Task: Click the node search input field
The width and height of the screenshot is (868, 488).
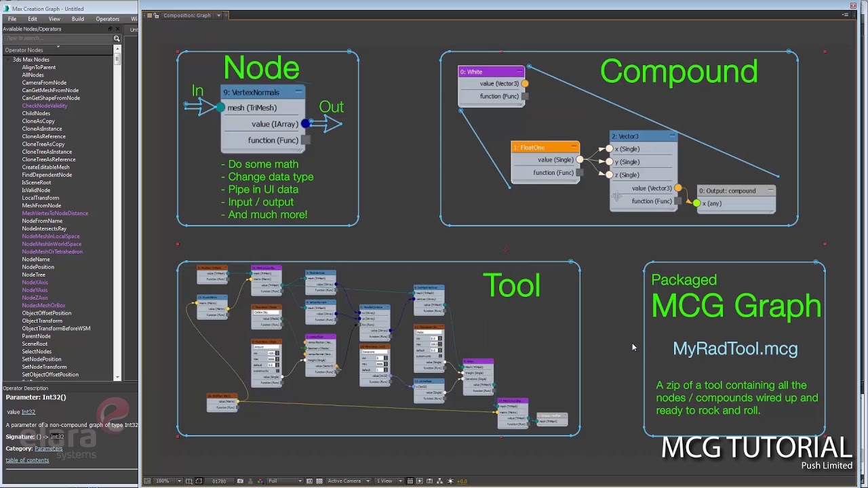Action: [58, 39]
